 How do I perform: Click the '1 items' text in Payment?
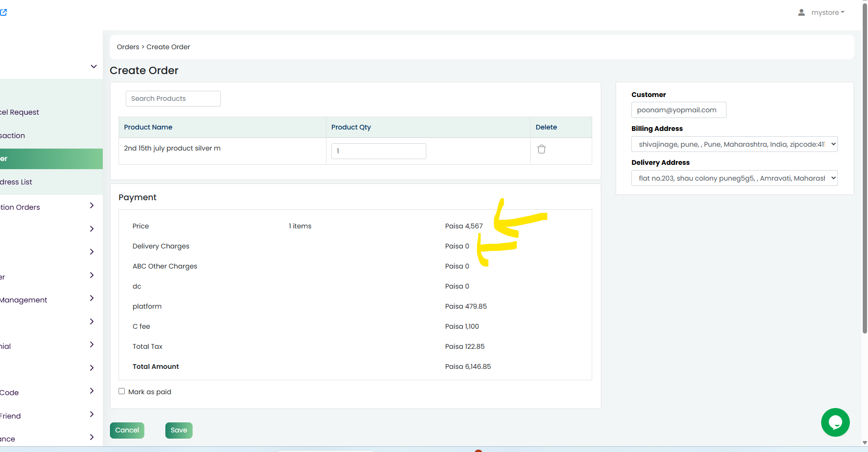(x=300, y=226)
